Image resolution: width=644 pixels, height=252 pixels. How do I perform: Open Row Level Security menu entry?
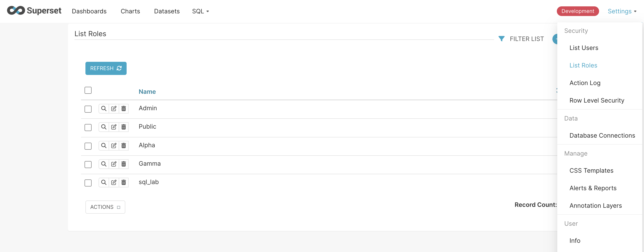[597, 101]
